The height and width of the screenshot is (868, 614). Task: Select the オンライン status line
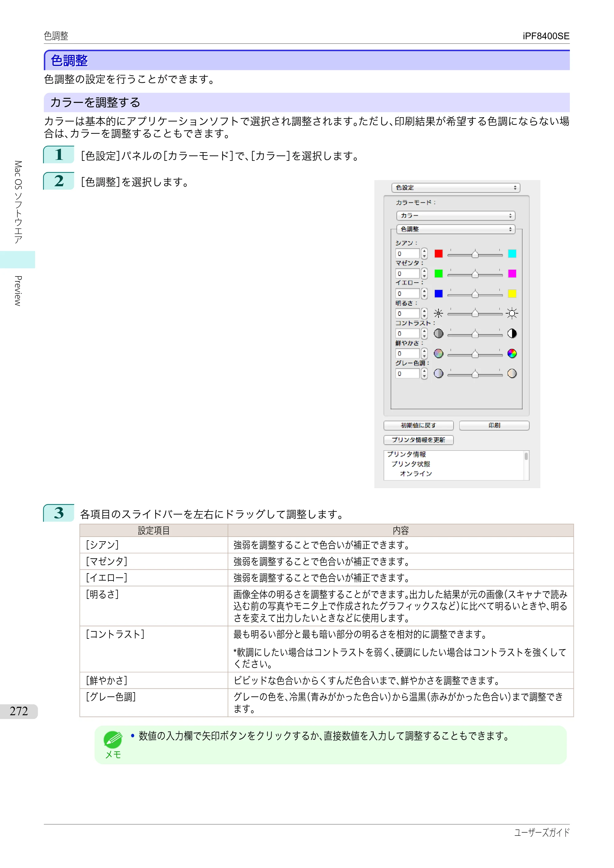[416, 474]
